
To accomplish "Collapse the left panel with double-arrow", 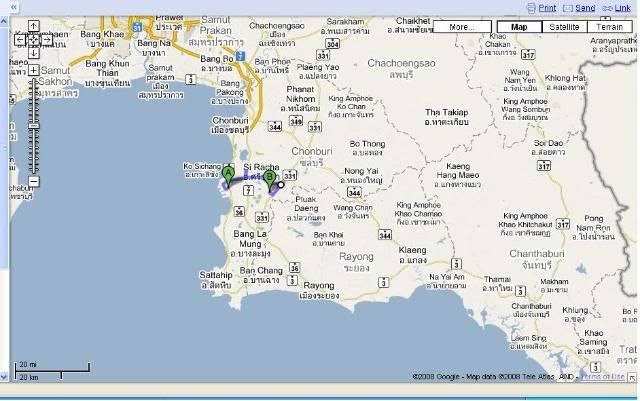I will (14, 7).
